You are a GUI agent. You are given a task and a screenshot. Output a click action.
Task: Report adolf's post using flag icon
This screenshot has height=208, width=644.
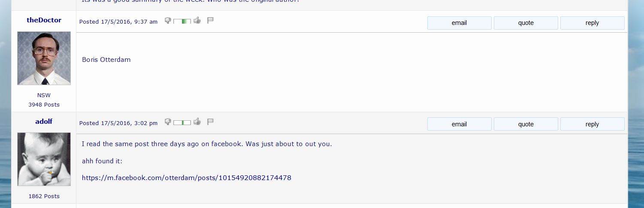click(210, 122)
